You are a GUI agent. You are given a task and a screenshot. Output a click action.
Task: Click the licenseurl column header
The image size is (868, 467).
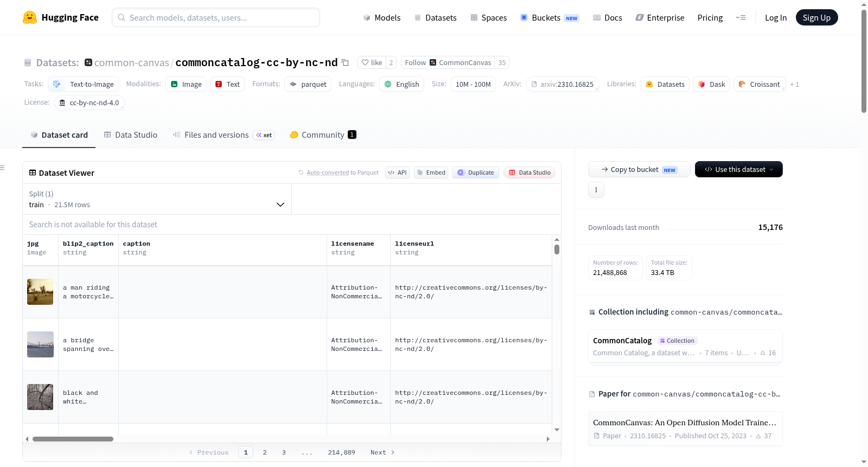471,248
